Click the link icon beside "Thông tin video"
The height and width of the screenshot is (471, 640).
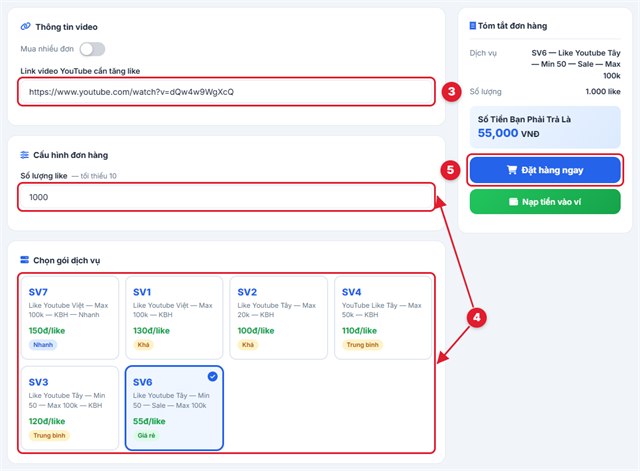click(x=25, y=27)
